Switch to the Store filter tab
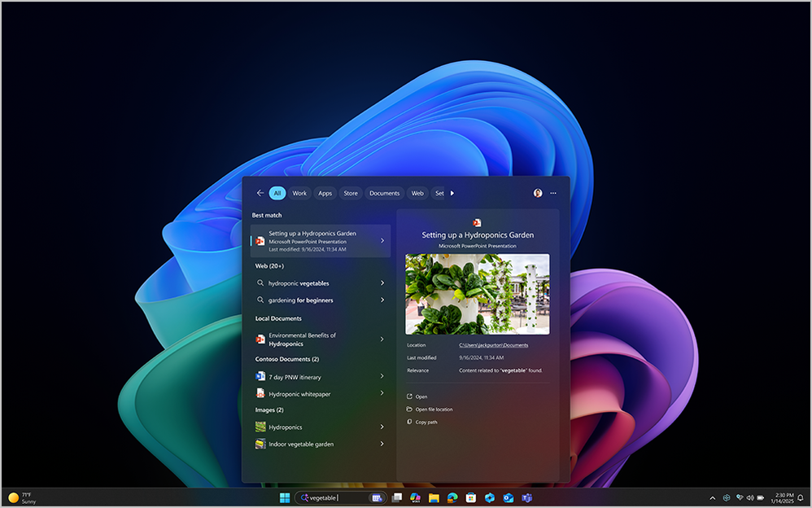The image size is (812, 508). coord(351,194)
